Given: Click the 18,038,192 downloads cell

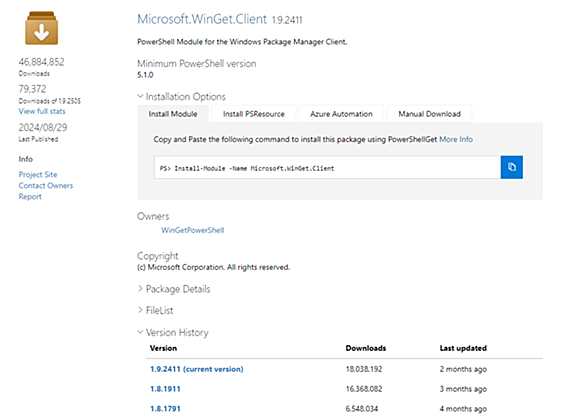Looking at the screenshot, I should click(x=364, y=369).
